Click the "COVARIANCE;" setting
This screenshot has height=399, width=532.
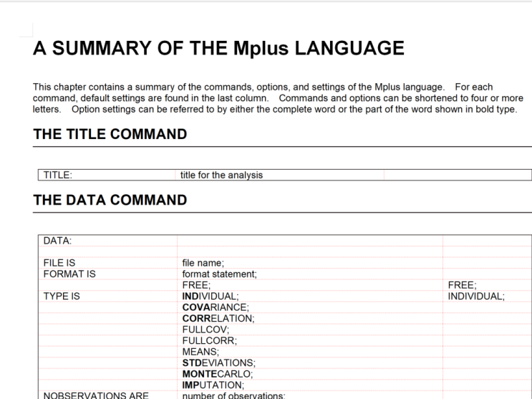(x=213, y=306)
